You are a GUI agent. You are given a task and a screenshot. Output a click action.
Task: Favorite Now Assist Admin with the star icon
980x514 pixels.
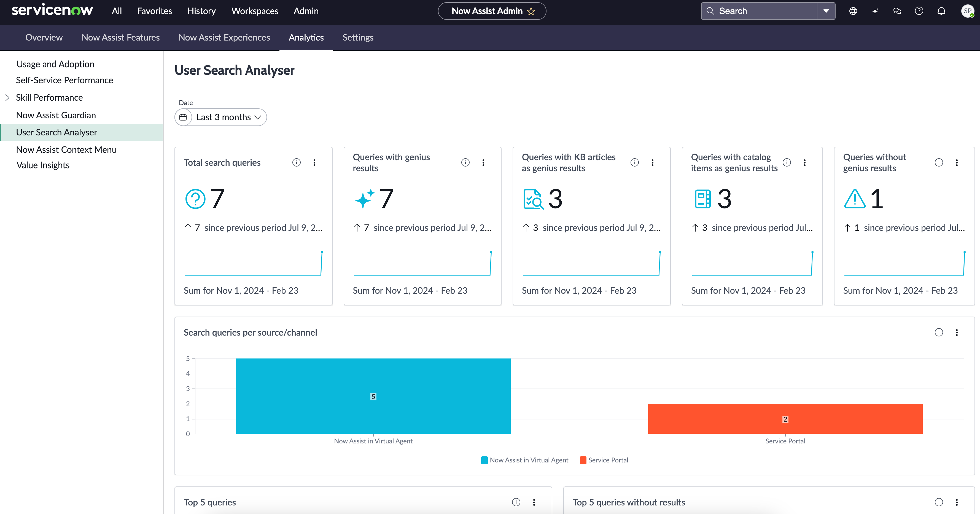tap(531, 11)
